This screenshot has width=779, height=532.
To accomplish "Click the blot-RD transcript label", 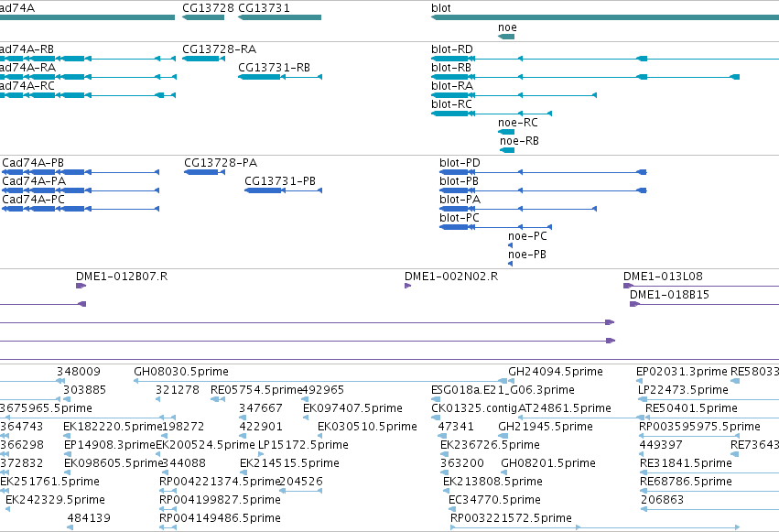I will coord(452,49).
